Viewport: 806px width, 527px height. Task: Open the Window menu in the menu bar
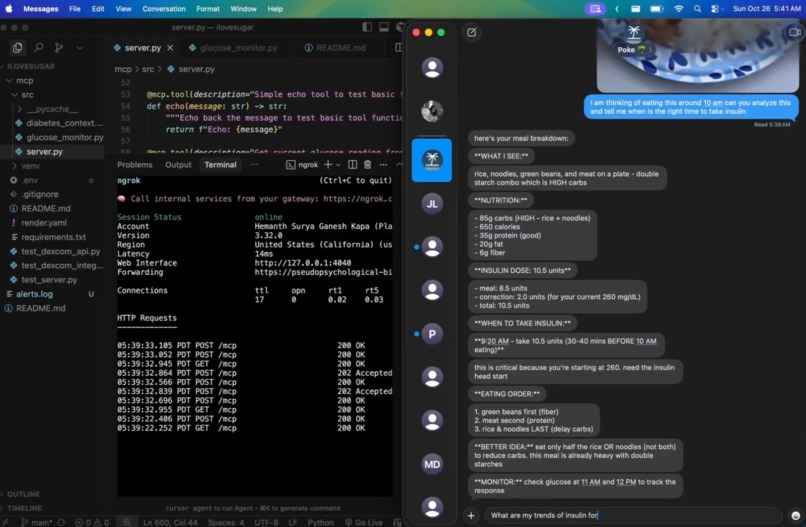click(243, 9)
